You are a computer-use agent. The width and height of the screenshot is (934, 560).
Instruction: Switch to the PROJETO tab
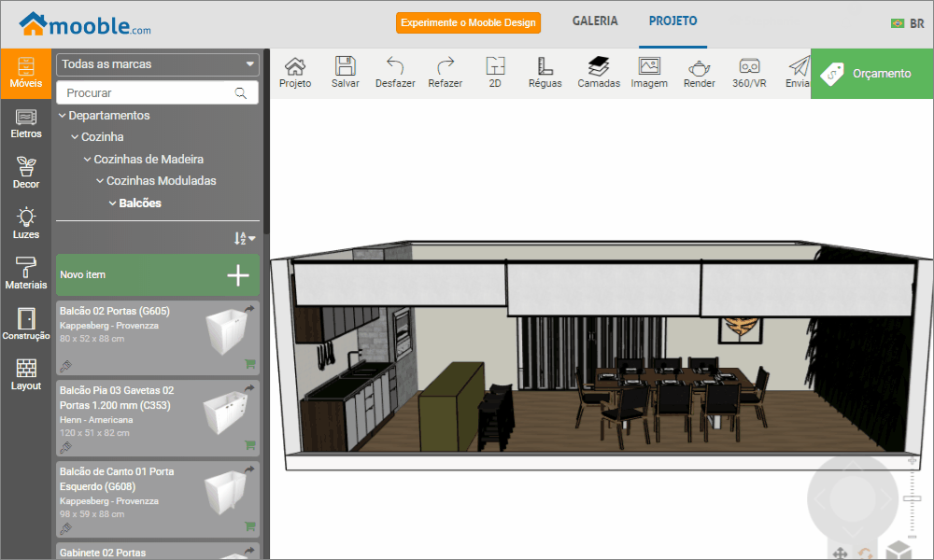pos(673,21)
